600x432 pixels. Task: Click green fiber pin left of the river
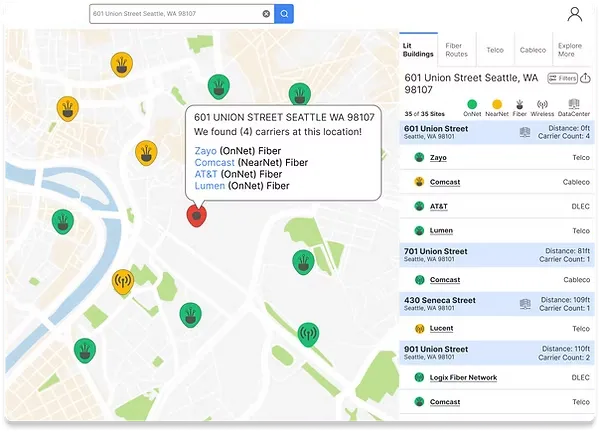[x=63, y=221]
